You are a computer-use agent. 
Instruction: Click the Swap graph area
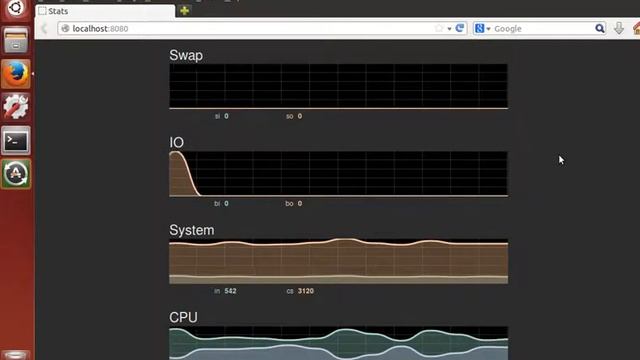[338, 86]
